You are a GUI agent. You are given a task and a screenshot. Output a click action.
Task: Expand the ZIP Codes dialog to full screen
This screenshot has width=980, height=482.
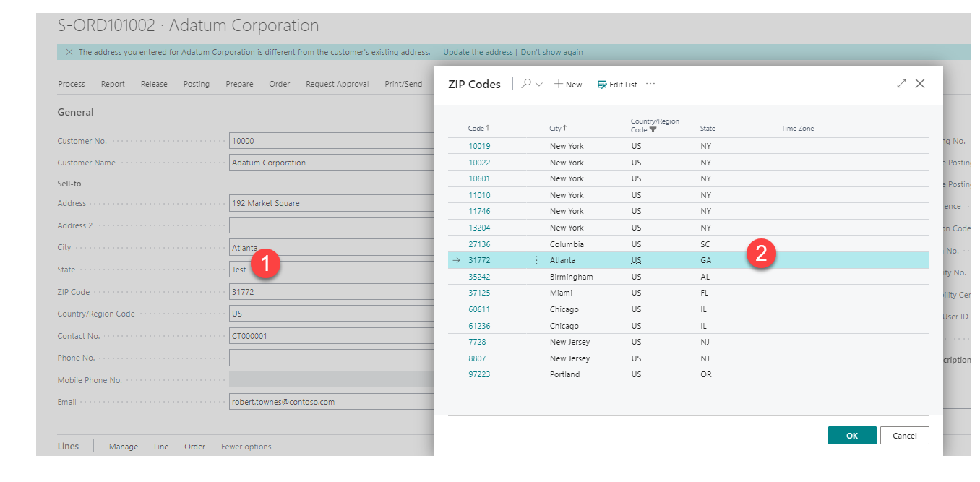[901, 83]
